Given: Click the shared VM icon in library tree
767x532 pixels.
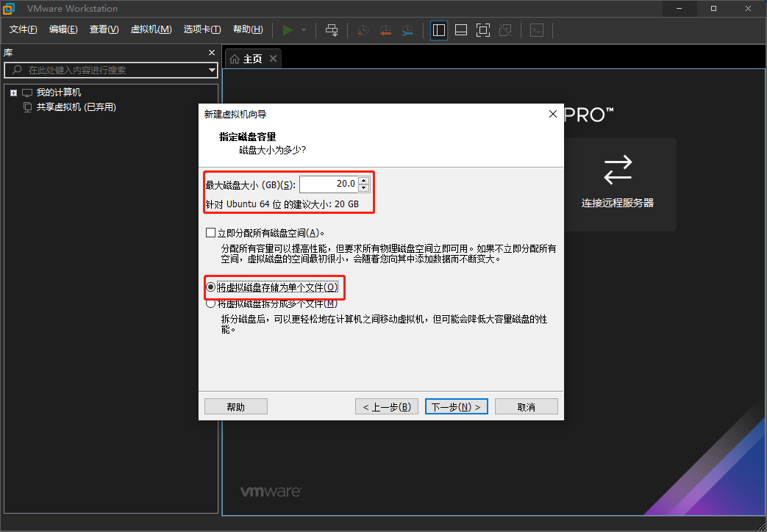Looking at the screenshot, I should point(28,107).
